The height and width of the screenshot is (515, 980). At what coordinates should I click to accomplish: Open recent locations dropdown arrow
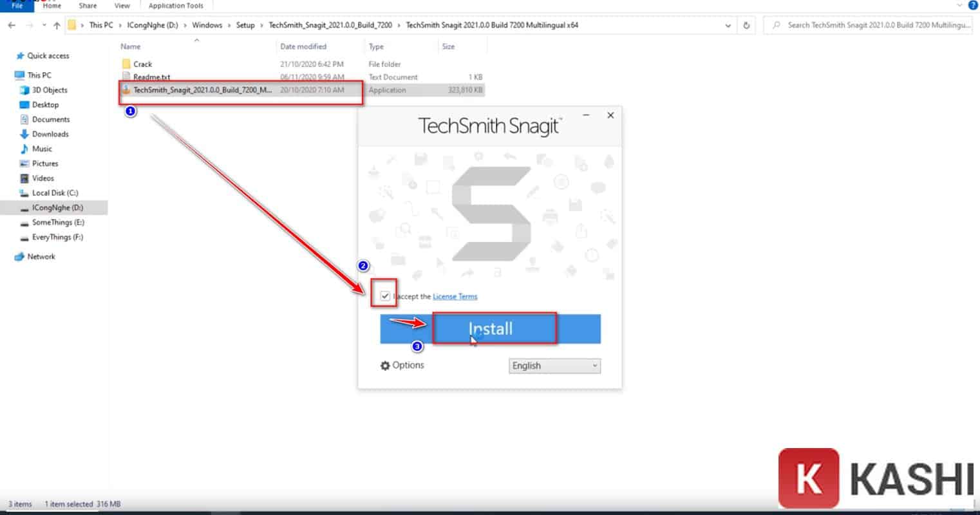[x=44, y=26]
